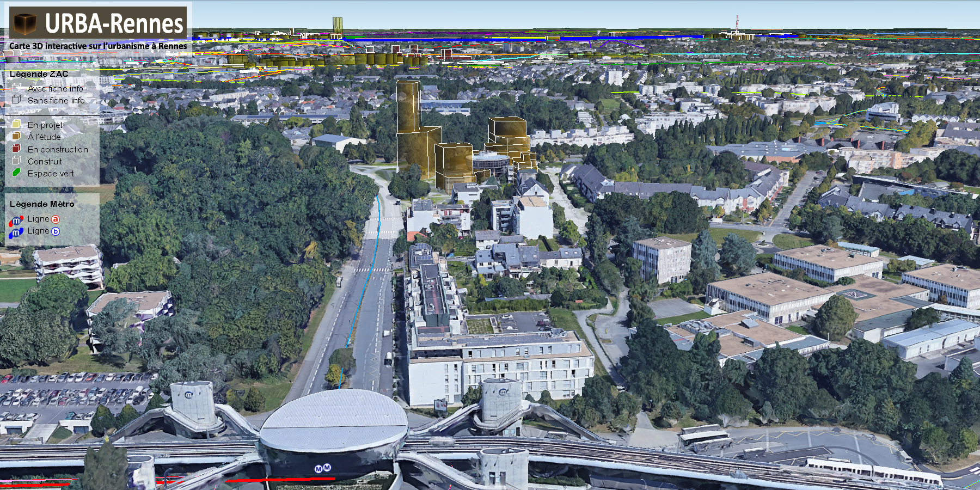Click the double 'M' metro logo on station roof
Screen dimensions: 980x490
tap(322, 468)
